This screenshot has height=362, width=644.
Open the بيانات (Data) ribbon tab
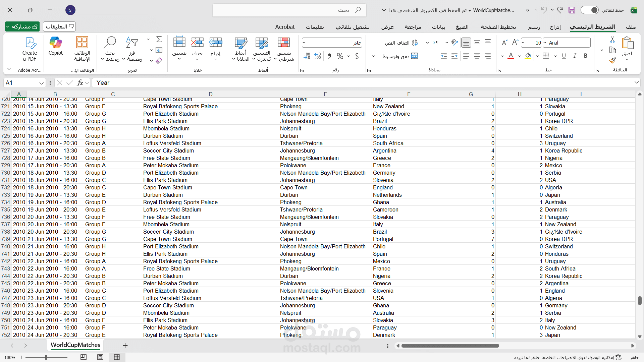point(438,27)
